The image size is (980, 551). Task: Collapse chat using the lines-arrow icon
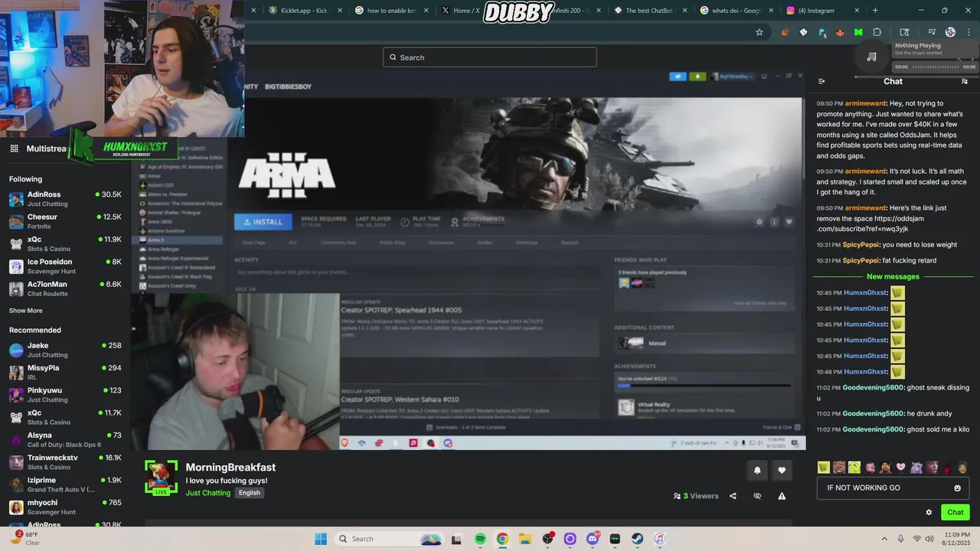coord(822,81)
